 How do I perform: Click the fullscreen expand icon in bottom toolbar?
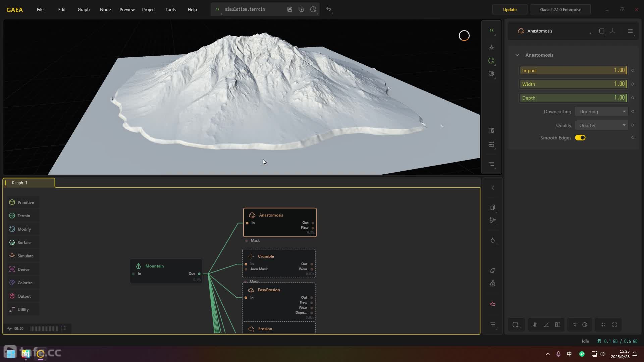[614, 324]
